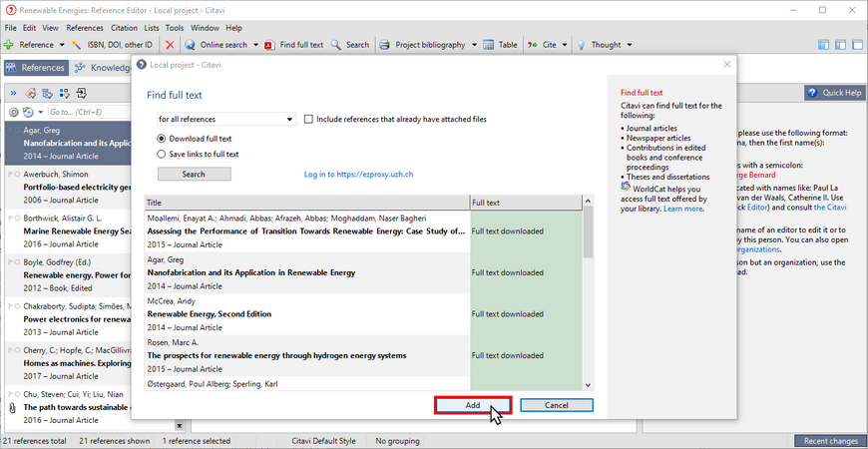Click the Quick Help question mark icon
This screenshot has height=449, width=868.
pos(812,93)
